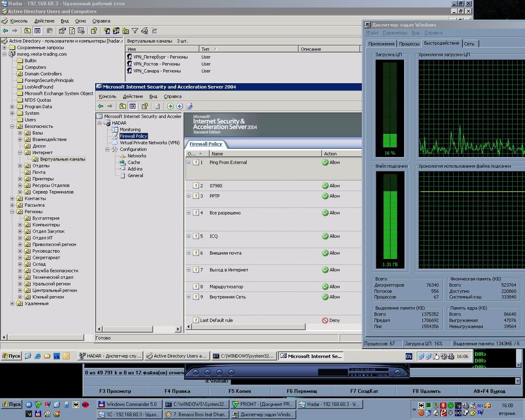Switch to Сеть tab in Task Manager
Image resolution: width=525 pixels, height=420 pixels.
[x=469, y=44]
